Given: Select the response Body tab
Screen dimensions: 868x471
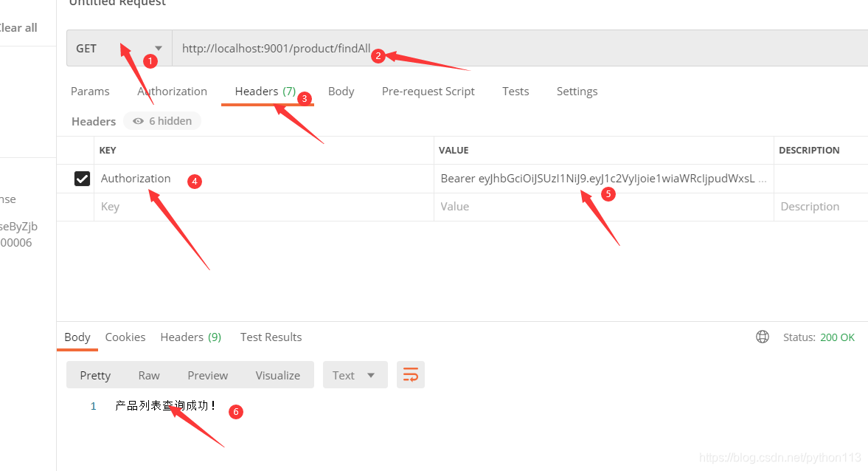Looking at the screenshot, I should pyautogui.click(x=77, y=337).
